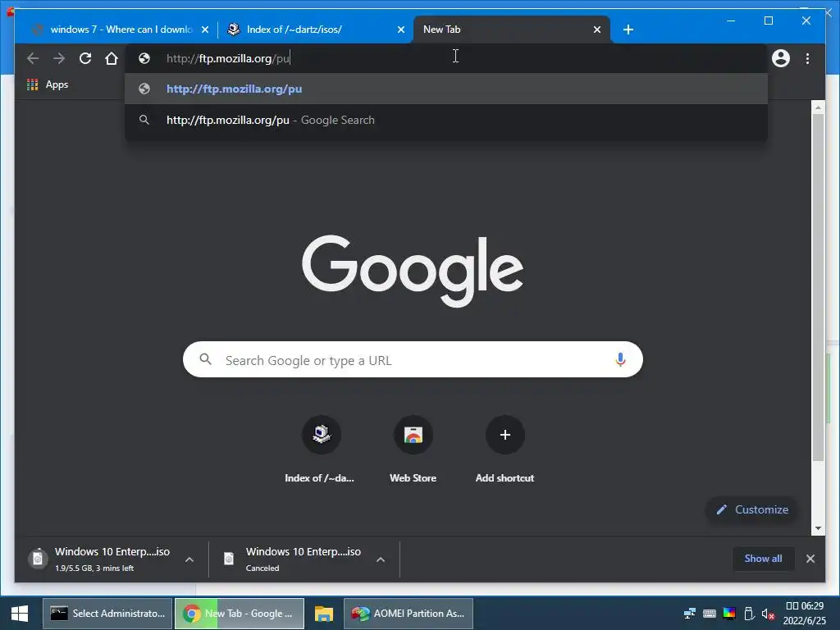Open the downloading Windows 10 Enterp....iso item
Viewport: 840px width, 630px height.
click(102, 559)
